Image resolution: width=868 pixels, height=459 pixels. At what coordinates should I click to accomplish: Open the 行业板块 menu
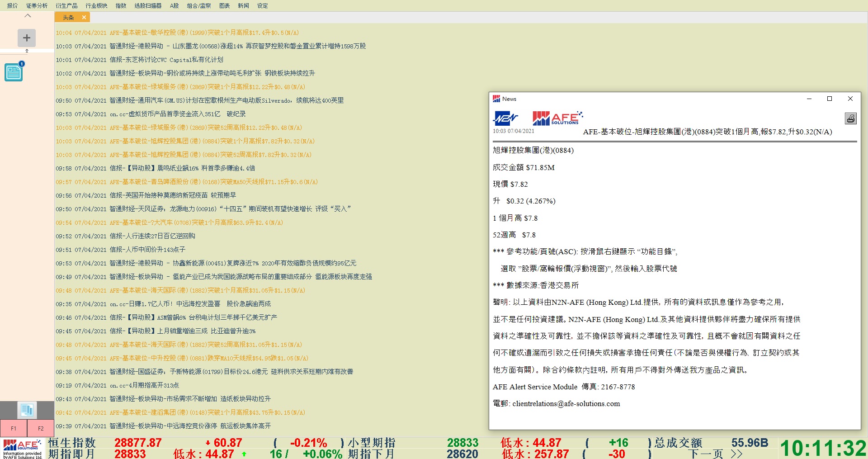96,5
